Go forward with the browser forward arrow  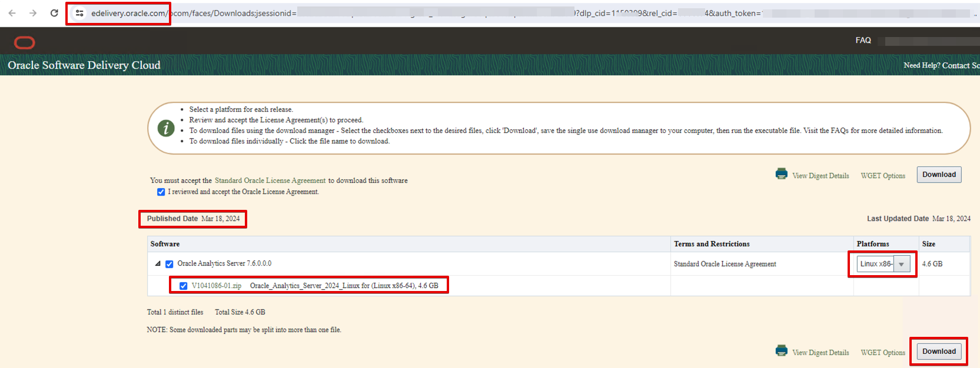[33, 13]
